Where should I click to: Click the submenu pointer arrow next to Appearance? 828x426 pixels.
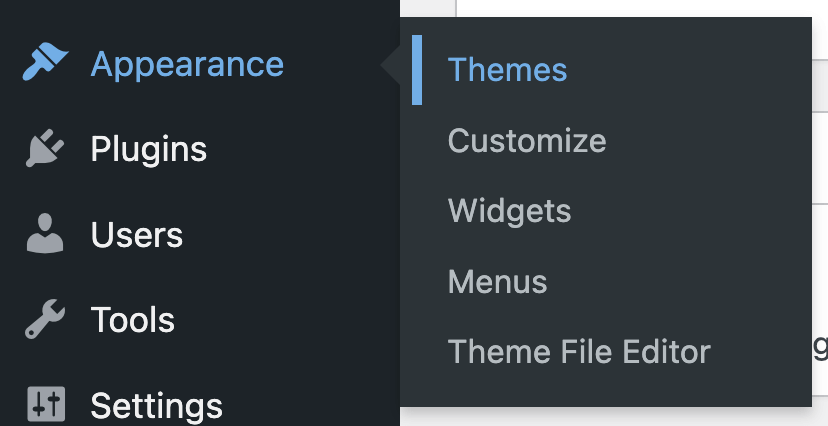(x=391, y=66)
